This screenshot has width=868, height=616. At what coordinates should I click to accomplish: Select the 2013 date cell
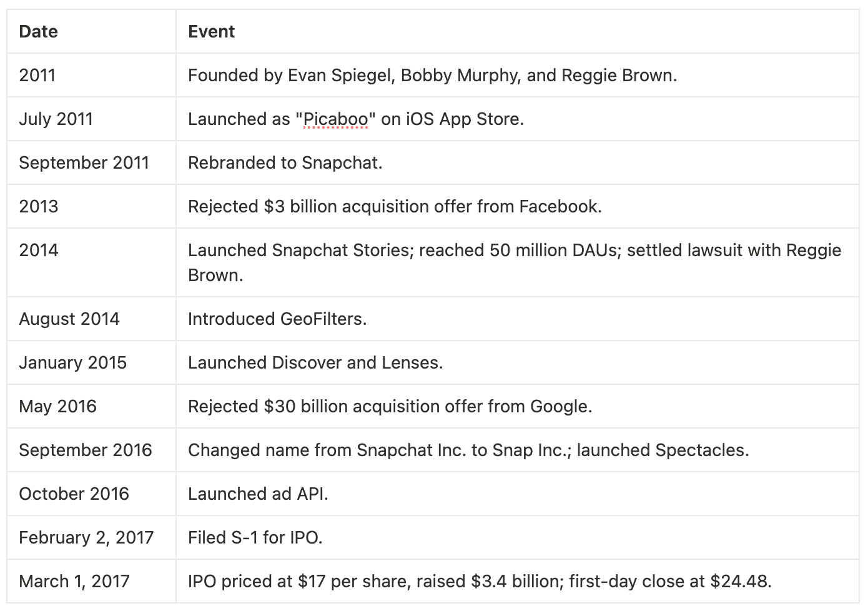91,206
